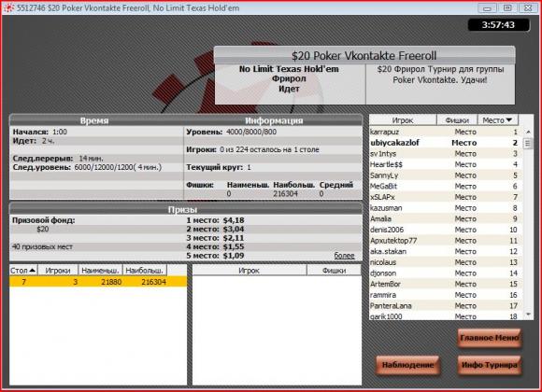Select player aka.stakan in standings
Image resolution: width=542 pixels, height=392 pixels.
[x=444, y=251]
